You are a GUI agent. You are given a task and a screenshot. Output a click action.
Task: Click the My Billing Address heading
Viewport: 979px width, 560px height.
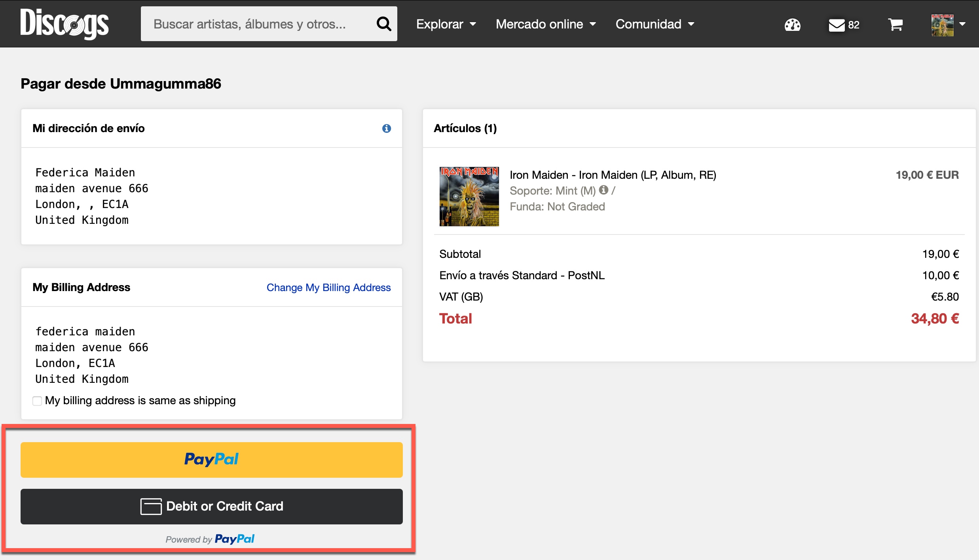(81, 288)
